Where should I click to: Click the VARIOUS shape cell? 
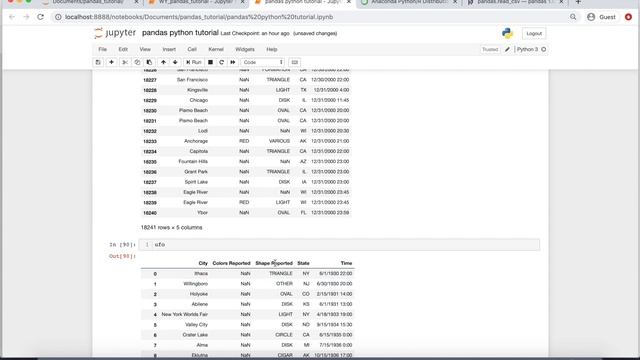pos(279,141)
